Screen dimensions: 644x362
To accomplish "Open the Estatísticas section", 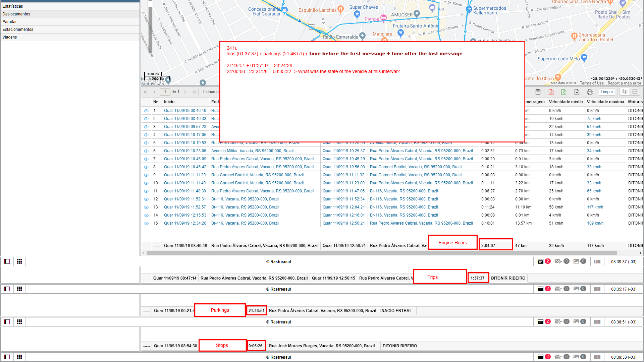I will pos(13,6).
